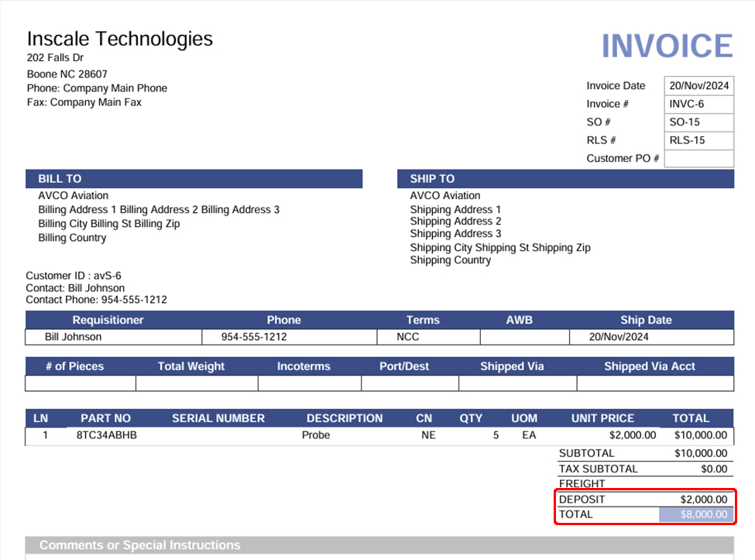Select "Phone: Company Main Phone" text
755x560 pixels.
[x=98, y=88]
